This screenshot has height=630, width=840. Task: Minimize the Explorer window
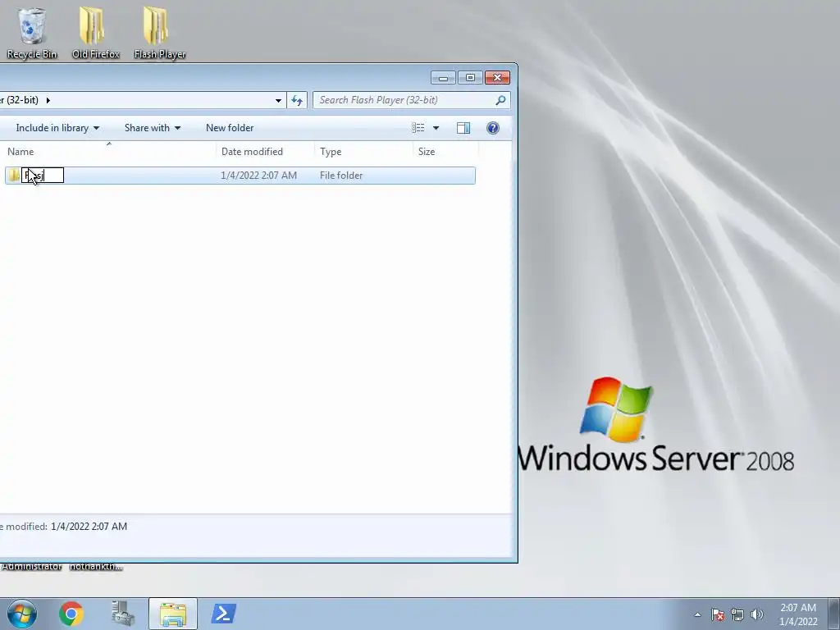[443, 78]
